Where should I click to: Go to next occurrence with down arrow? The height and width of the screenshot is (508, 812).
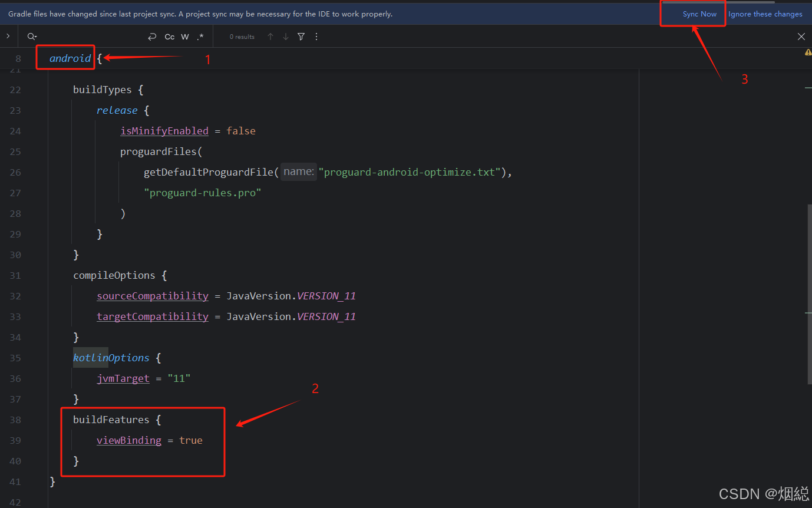point(285,36)
